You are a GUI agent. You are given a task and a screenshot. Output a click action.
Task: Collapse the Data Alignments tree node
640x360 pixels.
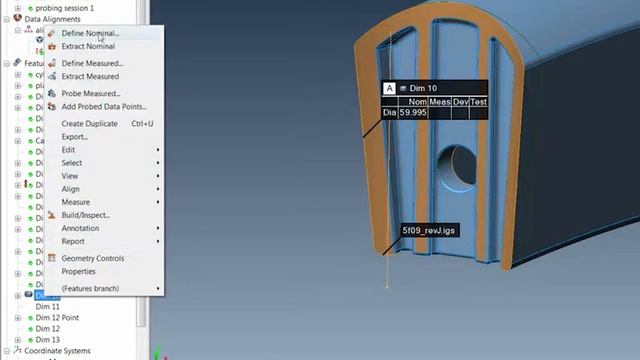pyautogui.click(x=7, y=19)
